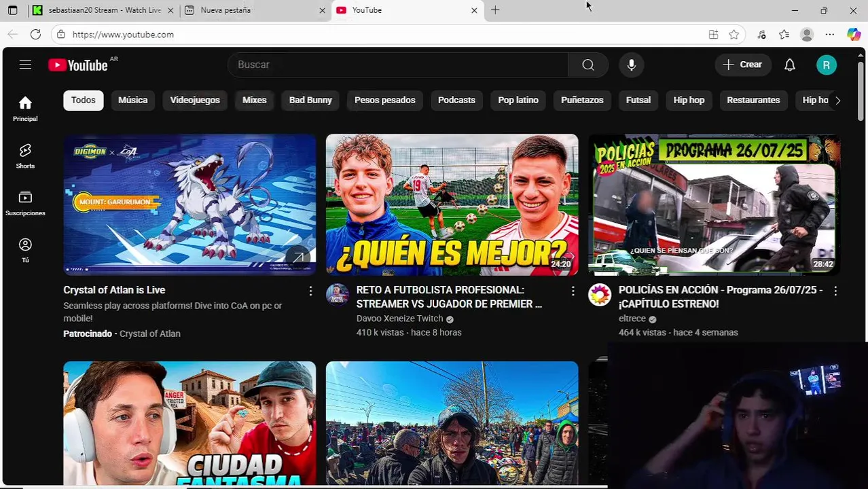Select the 'Restaurantes' filter chip
Image resolution: width=868 pixels, height=489 pixels.
point(753,100)
